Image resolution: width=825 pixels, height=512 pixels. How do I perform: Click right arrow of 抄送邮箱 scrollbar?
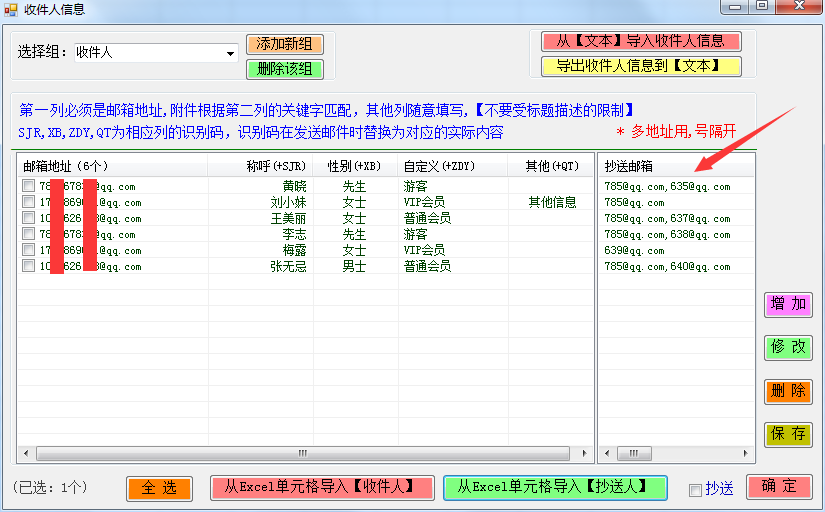point(746,453)
